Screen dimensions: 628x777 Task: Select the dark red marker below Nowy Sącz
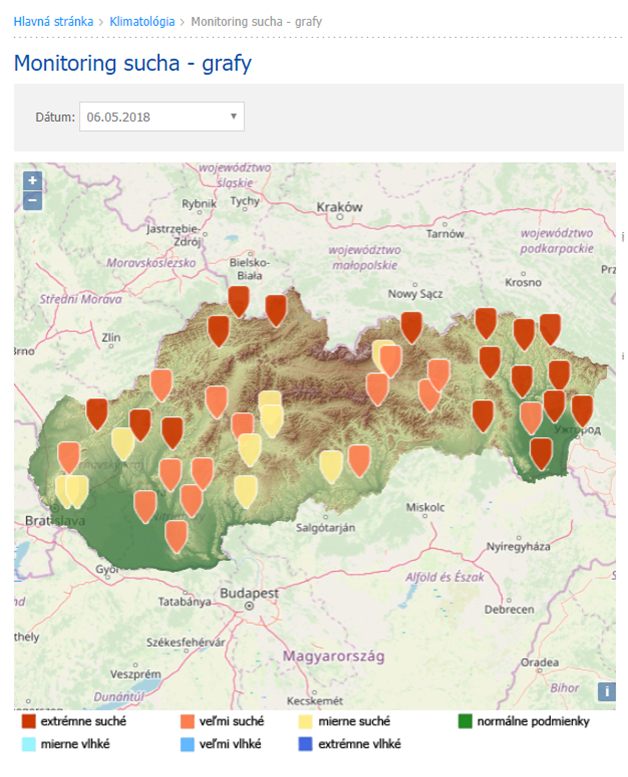(x=411, y=326)
